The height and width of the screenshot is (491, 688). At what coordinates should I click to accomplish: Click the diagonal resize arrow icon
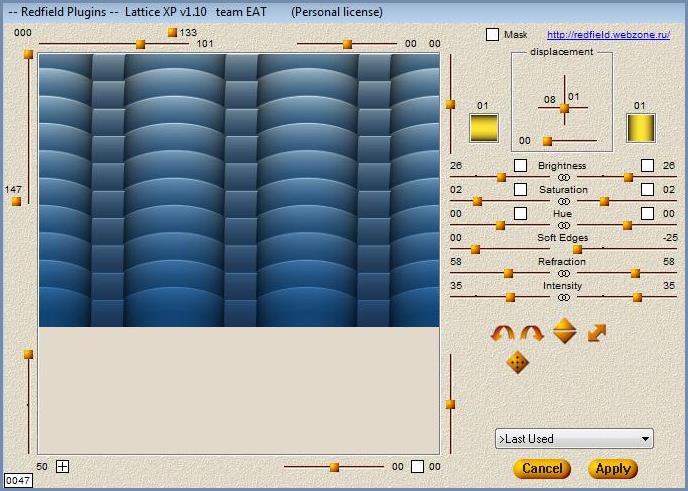(597, 332)
